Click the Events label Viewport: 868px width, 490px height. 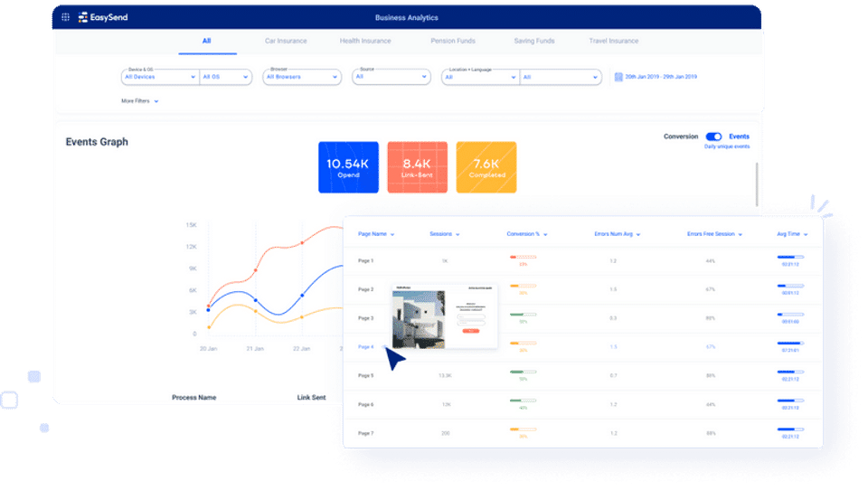click(739, 137)
